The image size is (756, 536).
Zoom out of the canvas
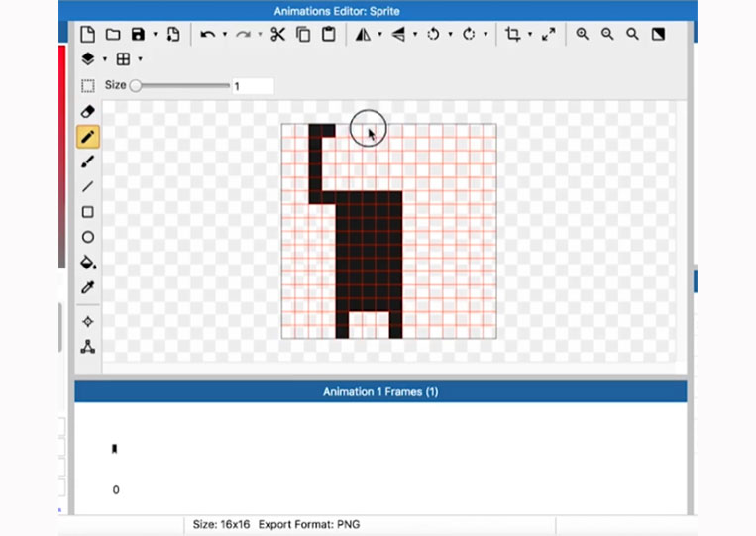point(607,35)
